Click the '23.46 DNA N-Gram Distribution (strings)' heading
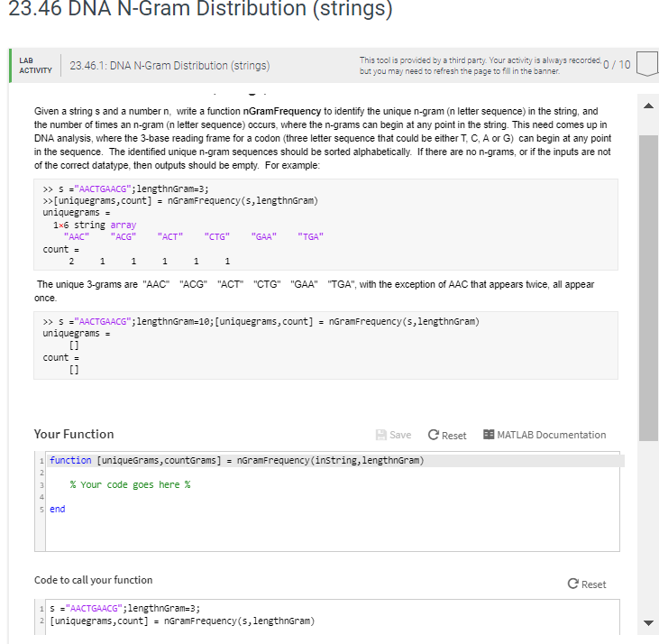Screen dimensions: 659x644 click(200, 9)
